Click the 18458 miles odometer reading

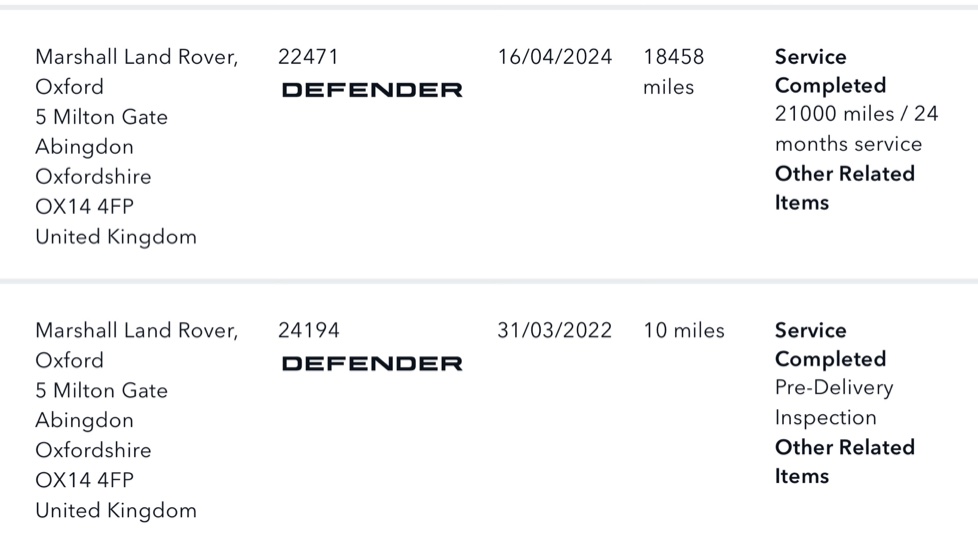pyautogui.click(x=673, y=71)
